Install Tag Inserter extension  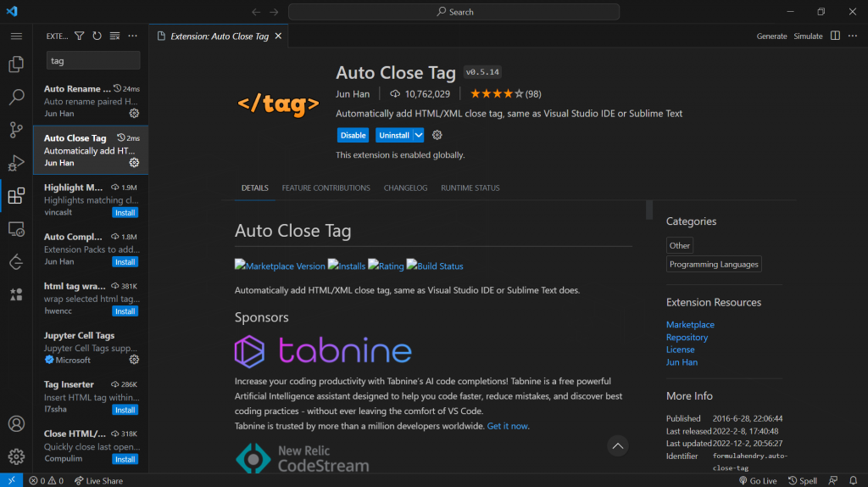pos(125,410)
